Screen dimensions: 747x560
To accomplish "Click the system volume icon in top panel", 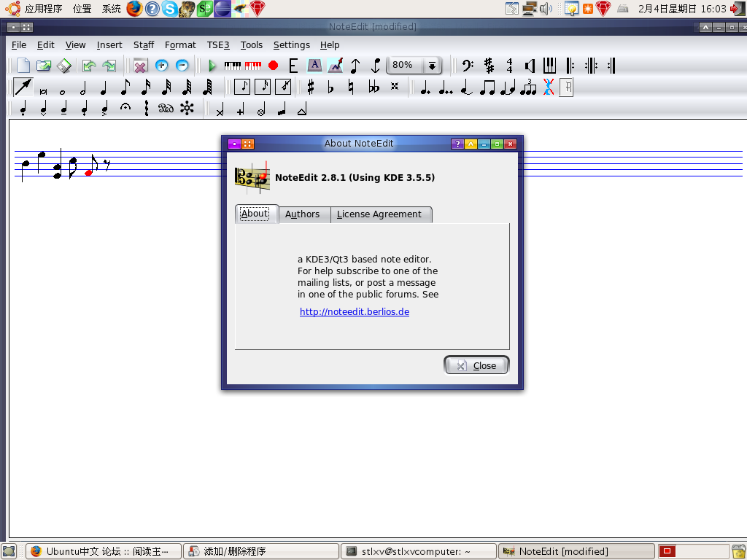I will (x=546, y=9).
